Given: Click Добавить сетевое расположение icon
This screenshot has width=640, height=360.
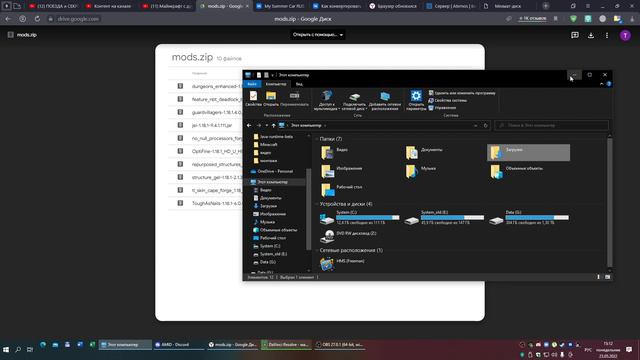Looking at the screenshot, I should [385, 100].
